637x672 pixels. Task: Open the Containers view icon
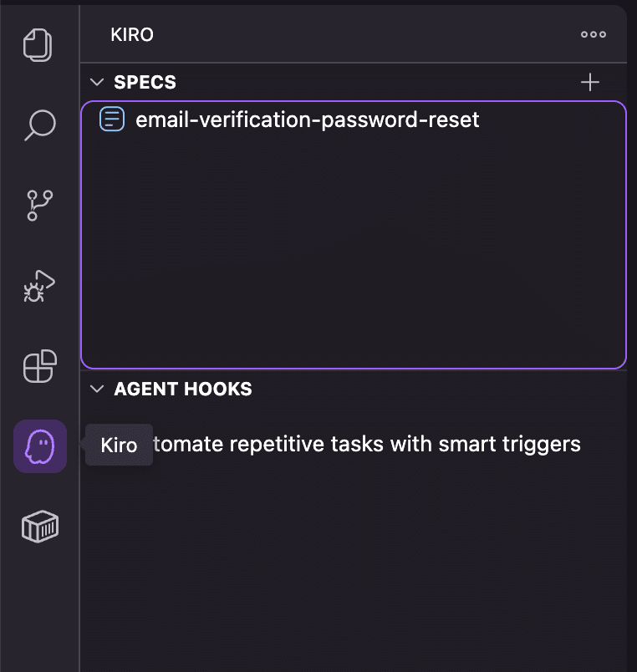pos(39,527)
